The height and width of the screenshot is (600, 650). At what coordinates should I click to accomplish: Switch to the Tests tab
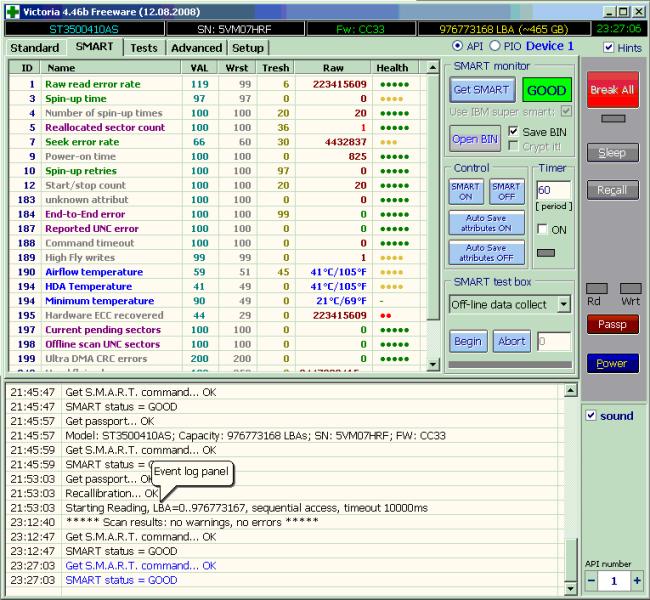(x=144, y=48)
